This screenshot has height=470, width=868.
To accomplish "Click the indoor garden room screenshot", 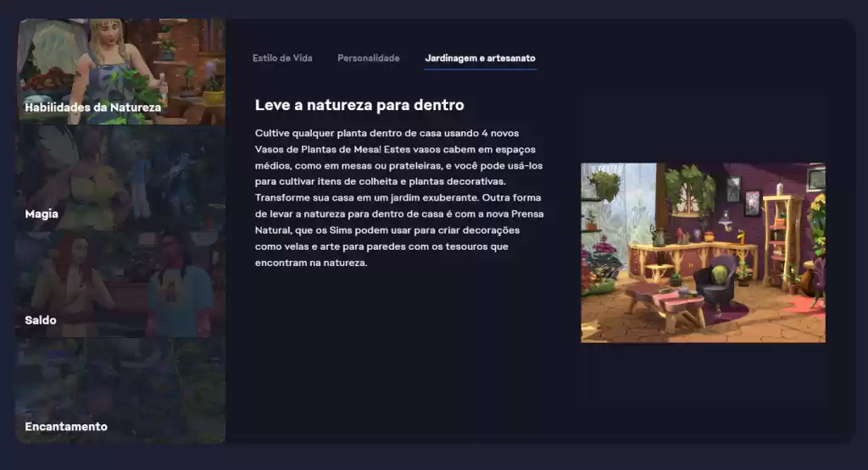I will pos(703,252).
